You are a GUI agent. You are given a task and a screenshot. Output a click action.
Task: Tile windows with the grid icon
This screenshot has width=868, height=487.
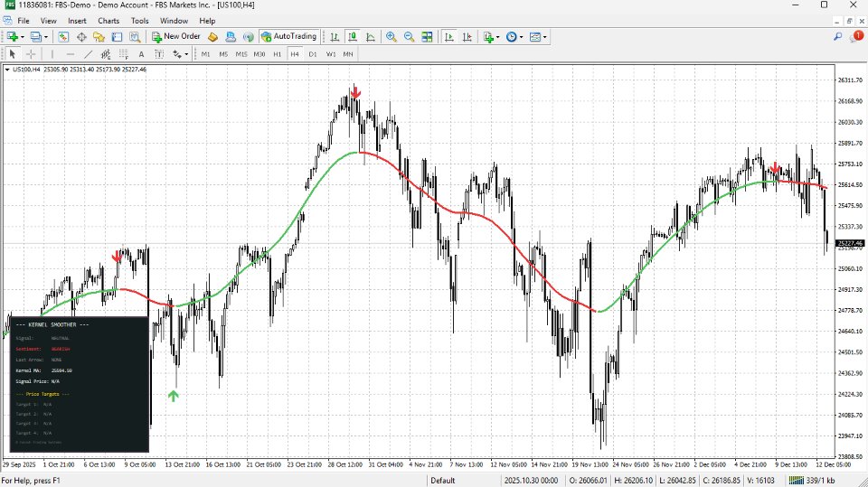[427, 36]
